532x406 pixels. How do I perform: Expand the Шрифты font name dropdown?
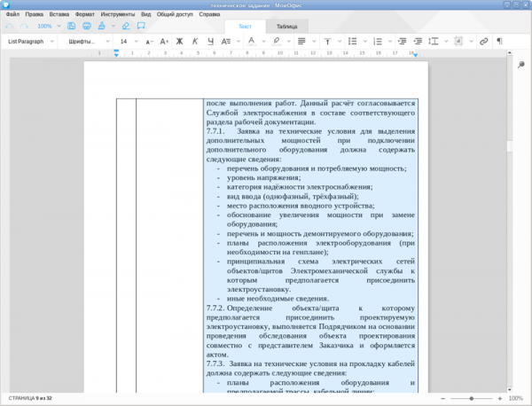(x=86, y=42)
